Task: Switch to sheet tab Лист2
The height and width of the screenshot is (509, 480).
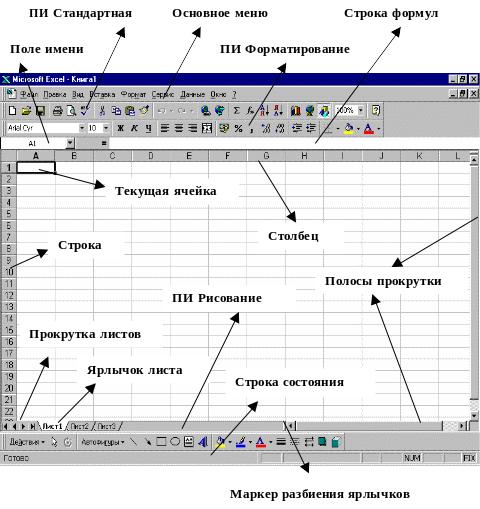Action: 79,426
